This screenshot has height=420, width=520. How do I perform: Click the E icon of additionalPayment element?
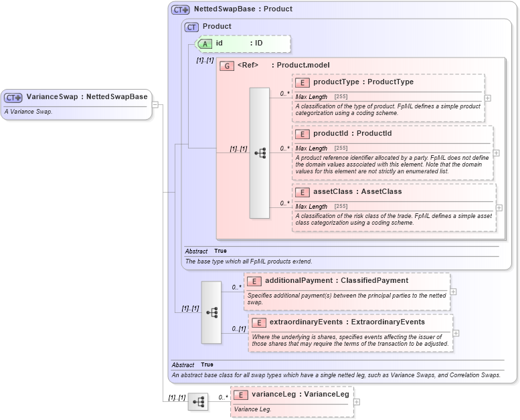254,281
